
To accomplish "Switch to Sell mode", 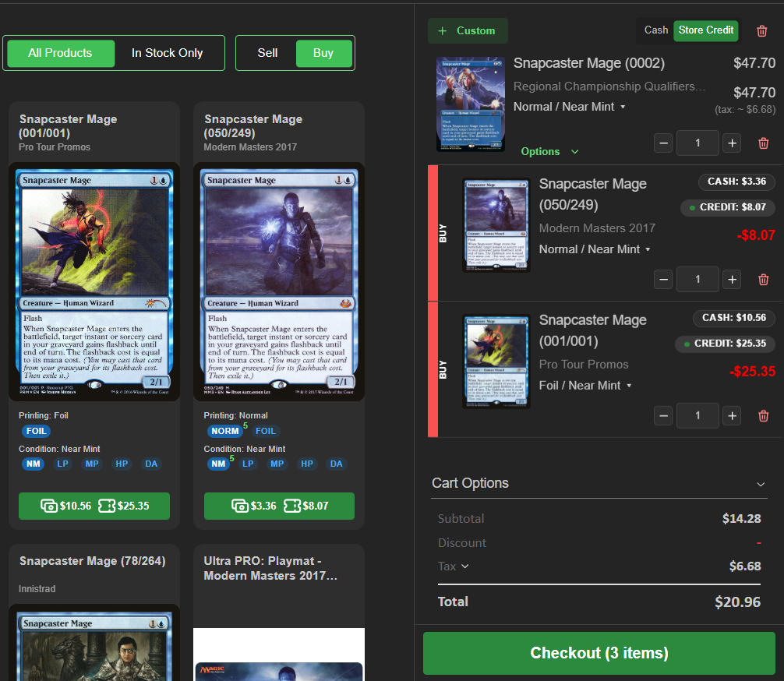I will point(267,53).
